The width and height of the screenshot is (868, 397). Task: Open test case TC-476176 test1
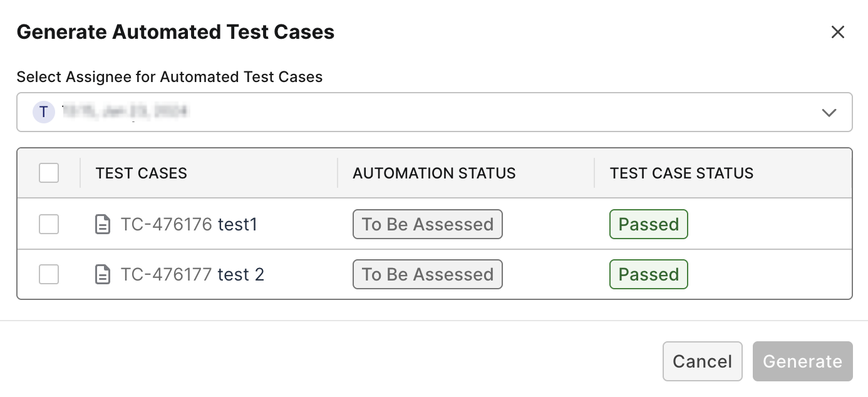(189, 224)
